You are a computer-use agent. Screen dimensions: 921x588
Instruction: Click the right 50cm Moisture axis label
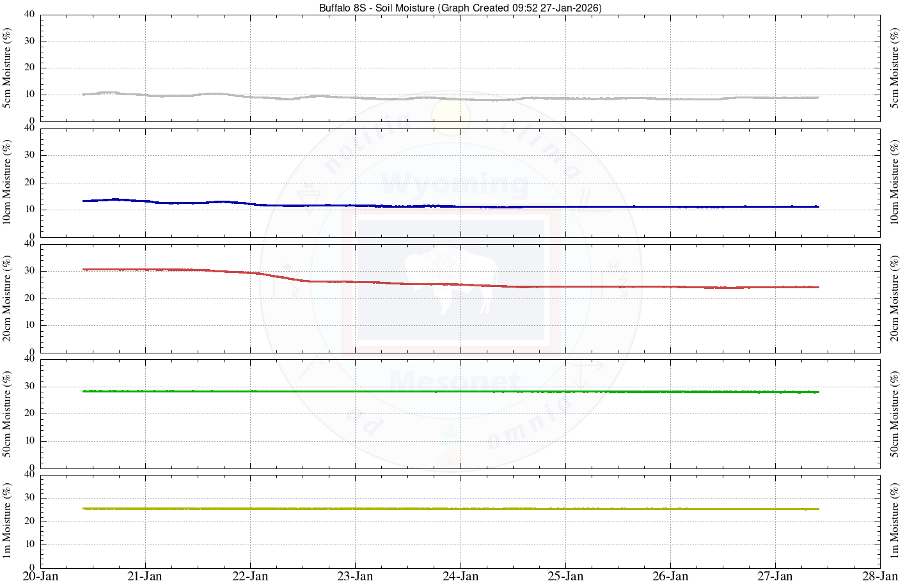(895, 414)
